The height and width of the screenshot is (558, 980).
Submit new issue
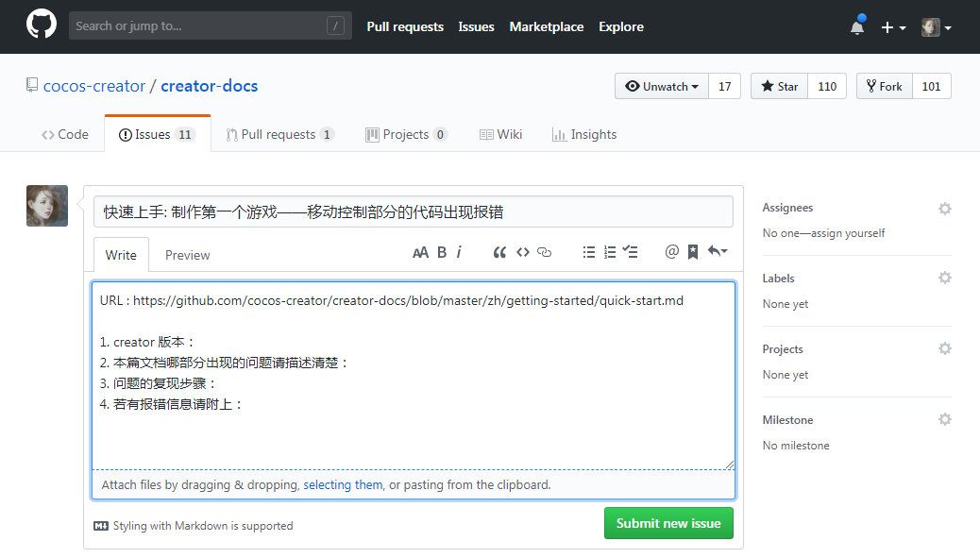tap(668, 523)
